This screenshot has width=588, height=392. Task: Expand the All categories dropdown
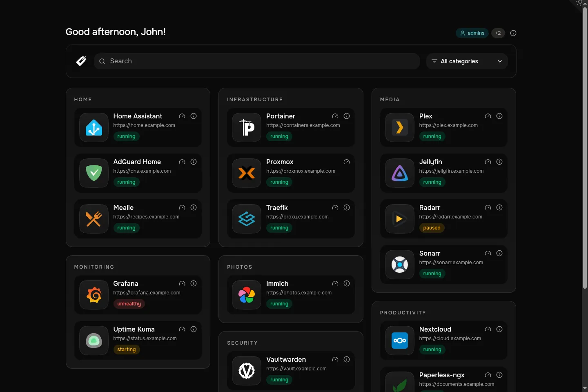point(467,61)
